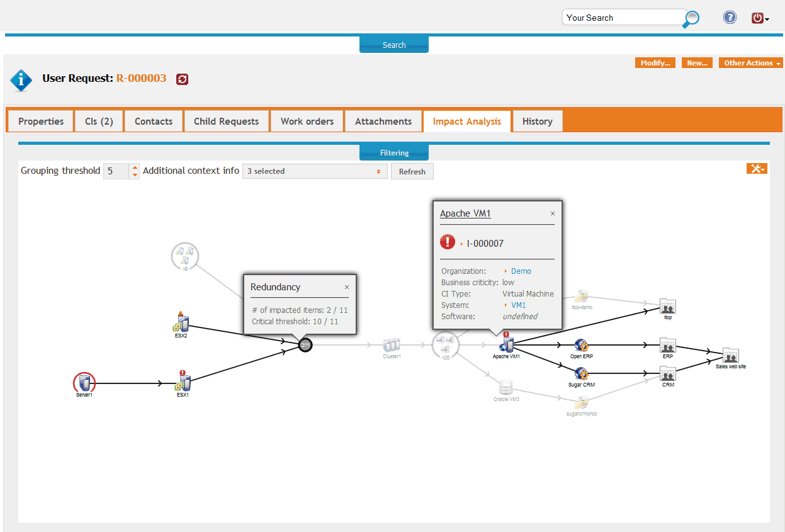
Task: Open the graph tools wrench menu
Action: click(x=757, y=168)
